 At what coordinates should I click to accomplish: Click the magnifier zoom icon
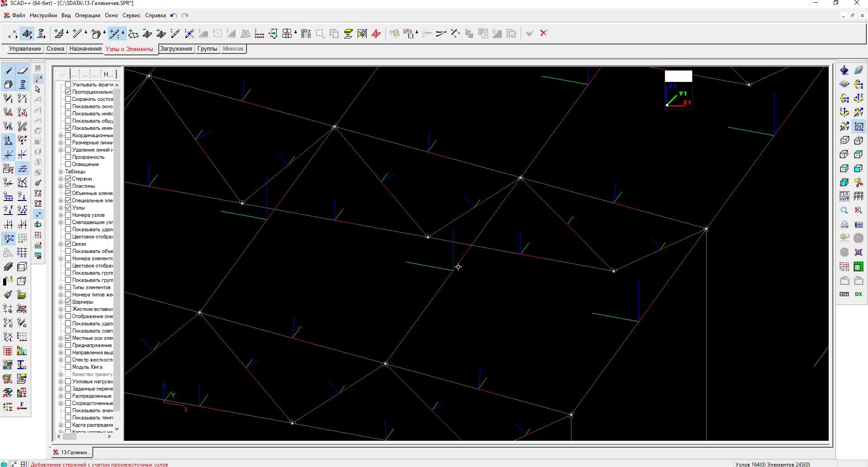click(x=844, y=210)
